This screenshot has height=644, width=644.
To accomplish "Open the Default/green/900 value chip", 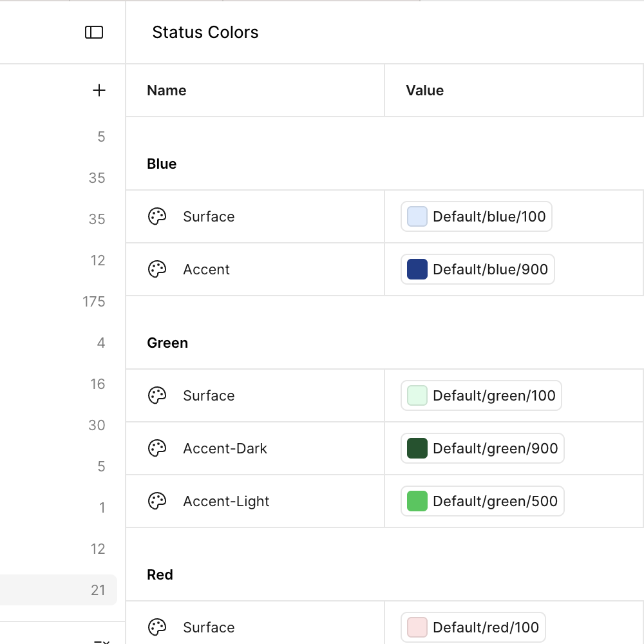I will (x=482, y=448).
